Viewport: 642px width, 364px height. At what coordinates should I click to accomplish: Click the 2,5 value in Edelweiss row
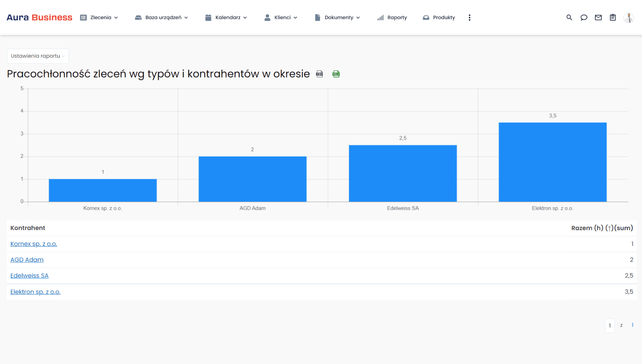click(x=629, y=276)
